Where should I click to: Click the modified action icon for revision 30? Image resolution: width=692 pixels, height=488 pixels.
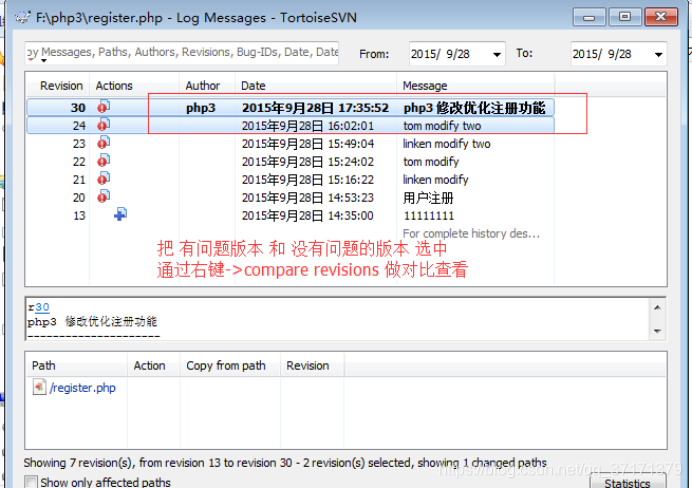click(104, 107)
